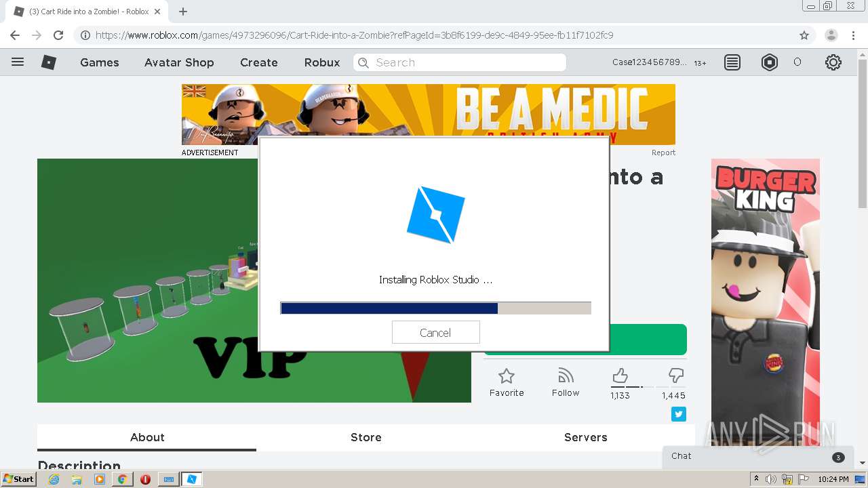Select the Cart Ride browser tab

click(88, 12)
